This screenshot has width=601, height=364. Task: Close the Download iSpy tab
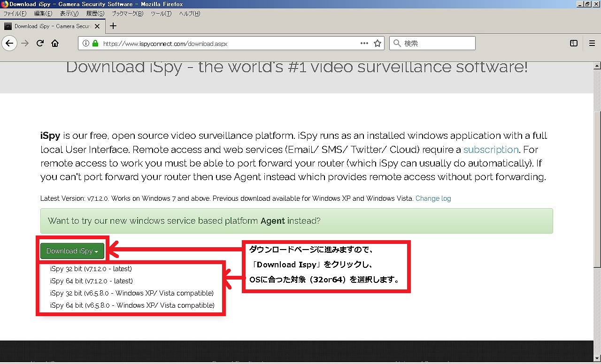coord(97,26)
